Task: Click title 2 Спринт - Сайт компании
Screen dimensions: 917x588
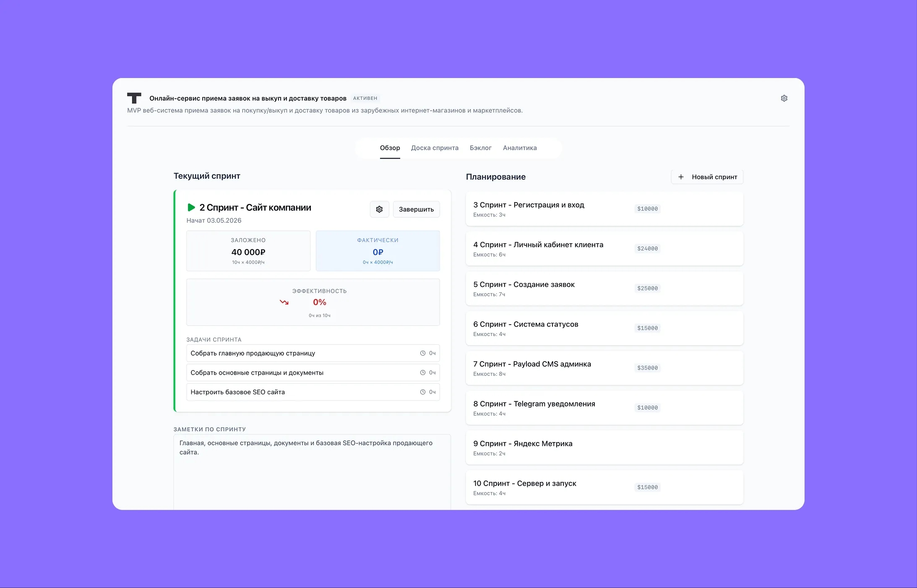Action: [x=255, y=208]
